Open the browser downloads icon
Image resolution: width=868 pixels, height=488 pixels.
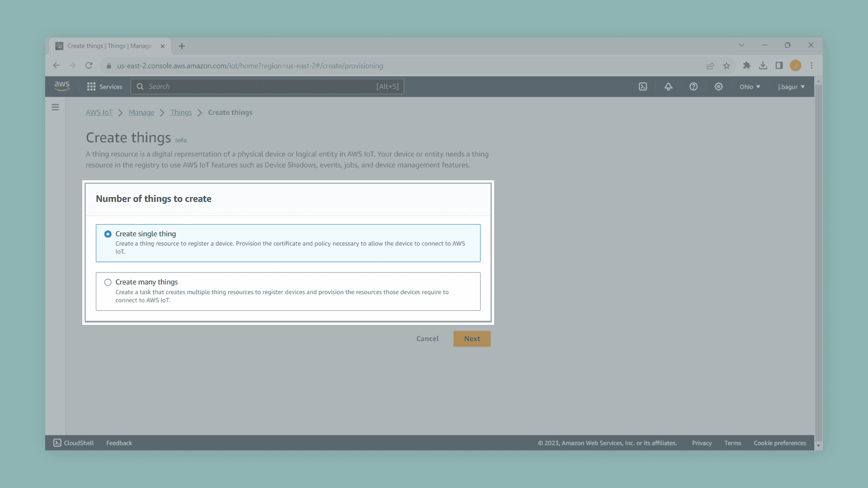coord(763,66)
